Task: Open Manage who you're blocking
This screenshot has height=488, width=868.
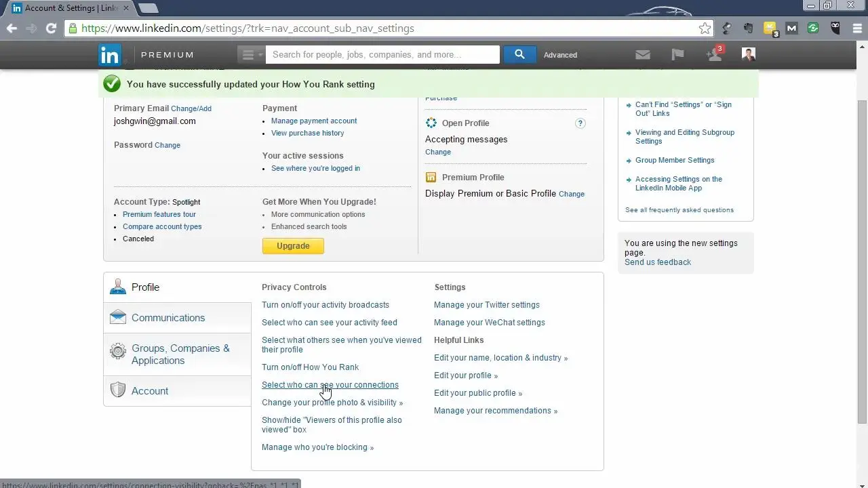Action: pos(317,447)
